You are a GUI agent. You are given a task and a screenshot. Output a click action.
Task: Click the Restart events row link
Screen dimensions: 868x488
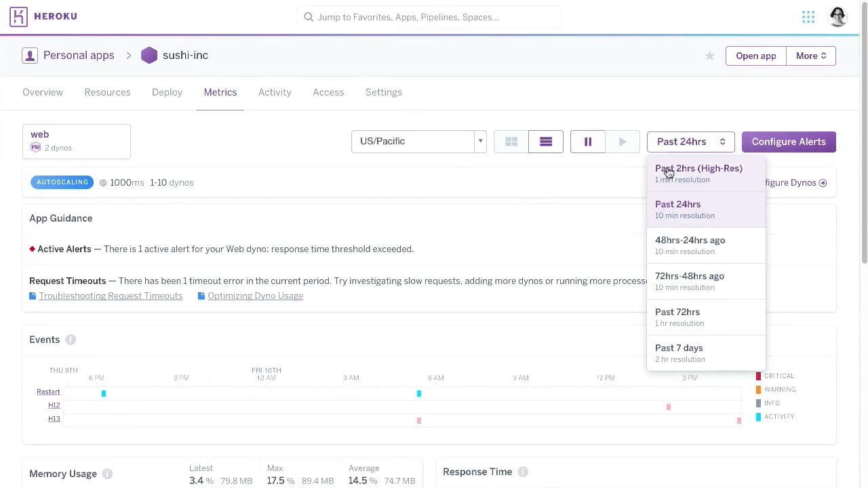pos(48,392)
